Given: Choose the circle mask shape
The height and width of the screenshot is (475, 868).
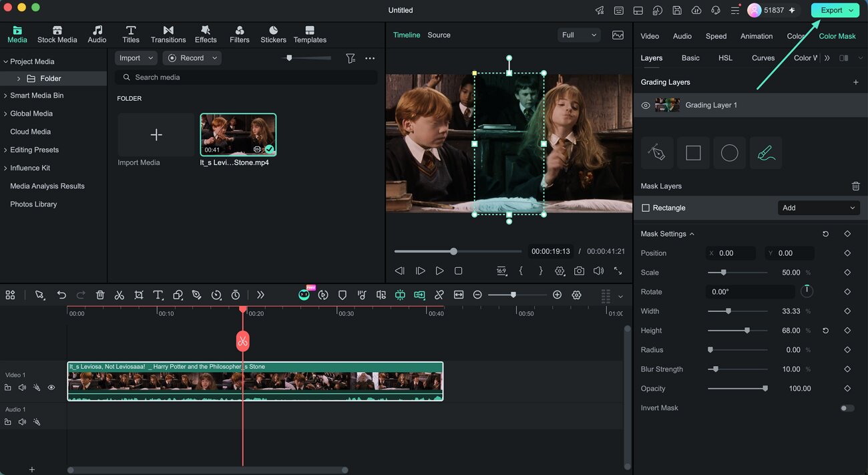Looking at the screenshot, I should point(730,153).
